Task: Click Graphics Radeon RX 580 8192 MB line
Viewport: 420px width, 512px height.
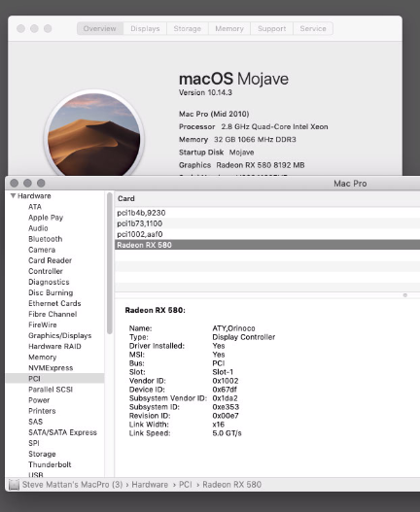Action: coord(241,165)
